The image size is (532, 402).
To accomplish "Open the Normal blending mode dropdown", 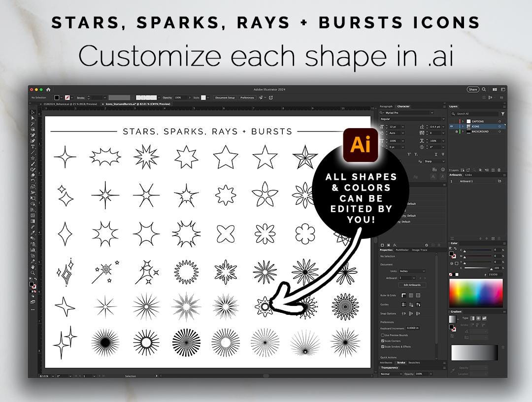I will (x=390, y=373).
